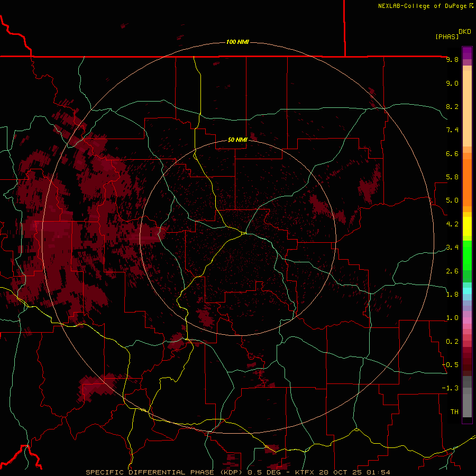Click the TH label on color scale
This screenshot has height=476, width=476.
(454, 412)
